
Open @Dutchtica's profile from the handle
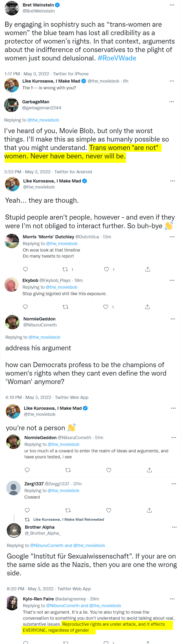(x=87, y=237)
